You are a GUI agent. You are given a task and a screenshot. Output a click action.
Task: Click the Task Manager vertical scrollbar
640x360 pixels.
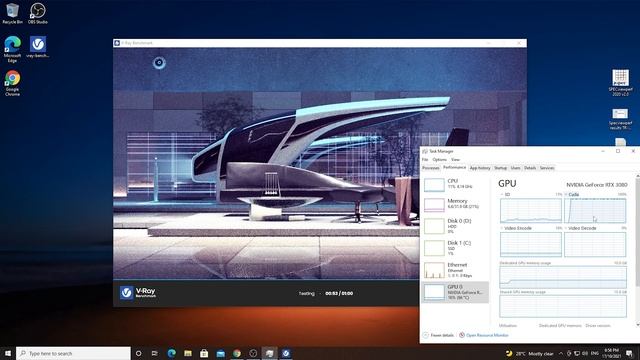click(x=638, y=250)
